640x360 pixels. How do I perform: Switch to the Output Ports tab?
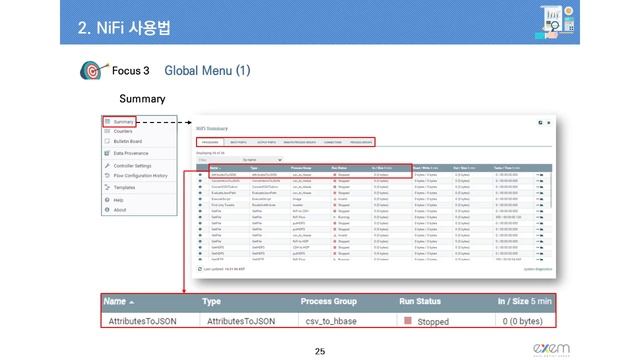(267, 142)
